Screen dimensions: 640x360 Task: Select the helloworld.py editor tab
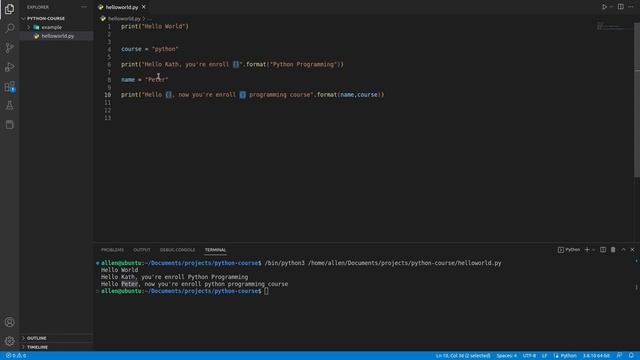[122, 7]
